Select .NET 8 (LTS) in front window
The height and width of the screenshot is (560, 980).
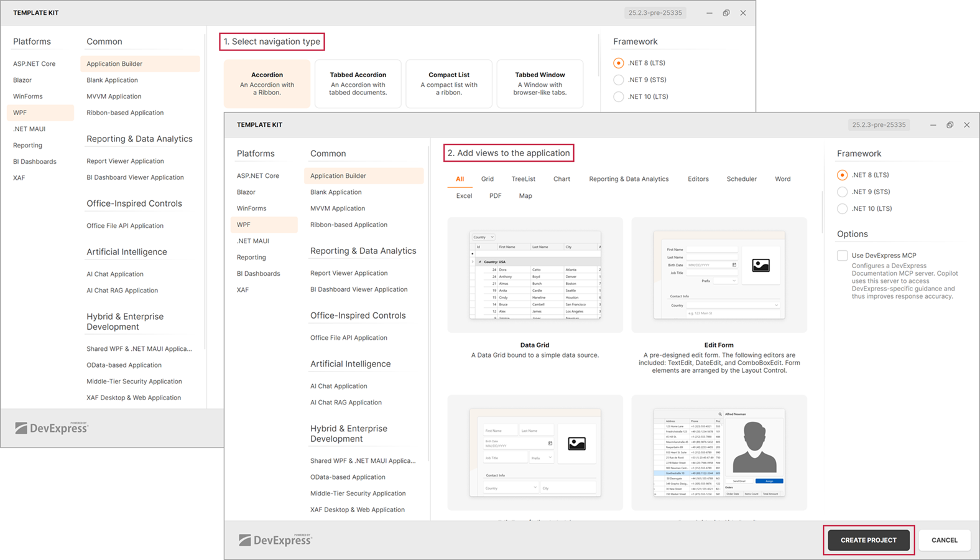[842, 175]
